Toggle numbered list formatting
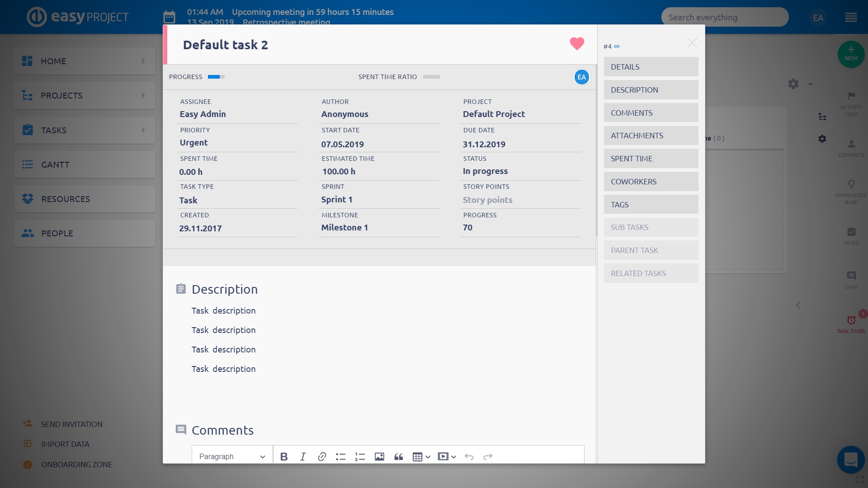The width and height of the screenshot is (868, 488). click(x=360, y=456)
